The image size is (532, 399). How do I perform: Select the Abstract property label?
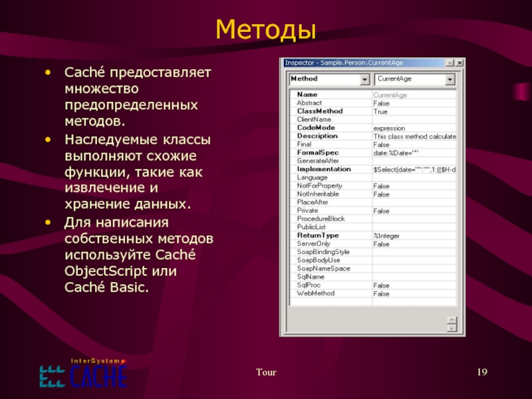coord(309,103)
